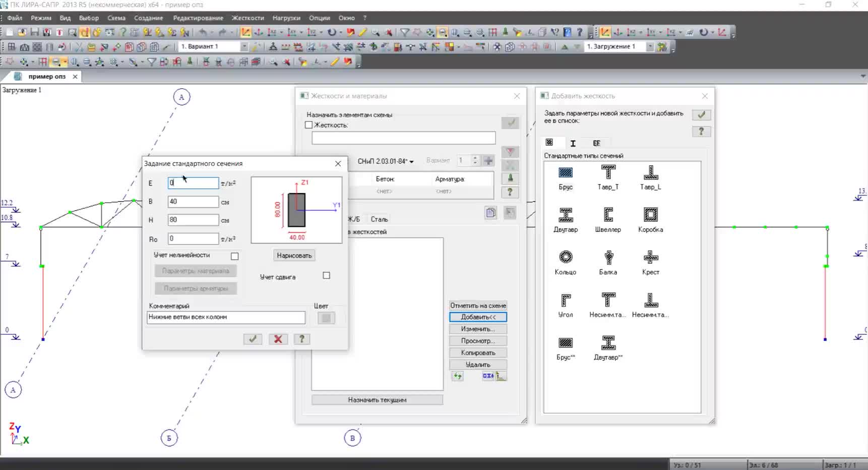This screenshot has width=868, height=470.
Task: Click the filter funnel icon in Жесткости window
Action: pos(510,152)
